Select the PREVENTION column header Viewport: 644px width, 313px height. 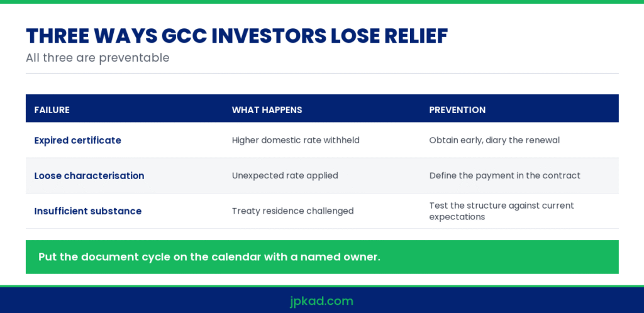tap(457, 110)
